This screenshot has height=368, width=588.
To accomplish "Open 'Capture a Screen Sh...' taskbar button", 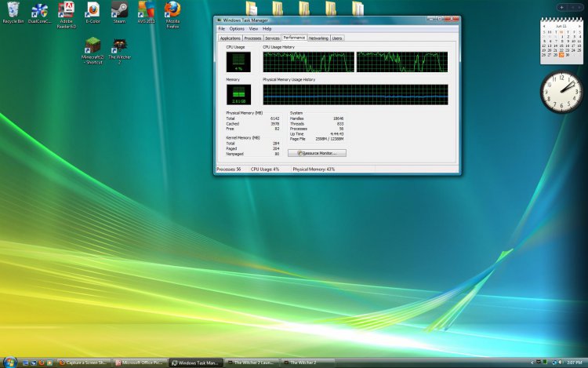I will (84, 363).
